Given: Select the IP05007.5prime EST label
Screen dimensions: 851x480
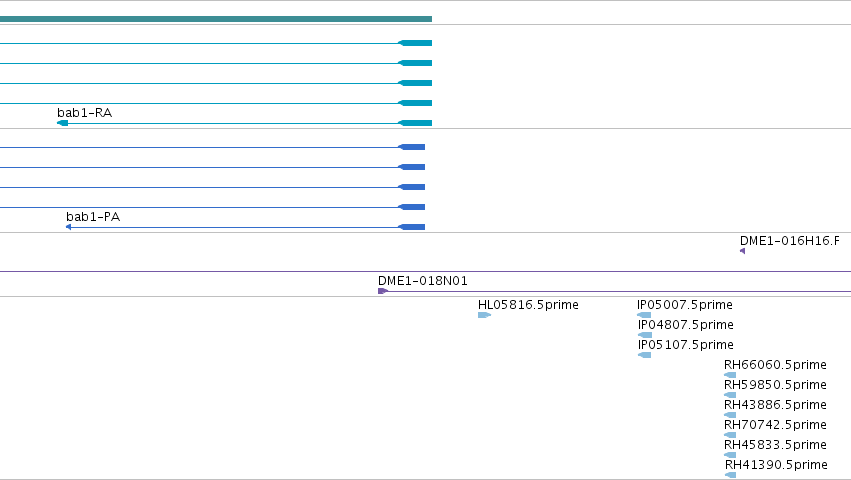Looking at the screenshot, I should (x=684, y=305).
